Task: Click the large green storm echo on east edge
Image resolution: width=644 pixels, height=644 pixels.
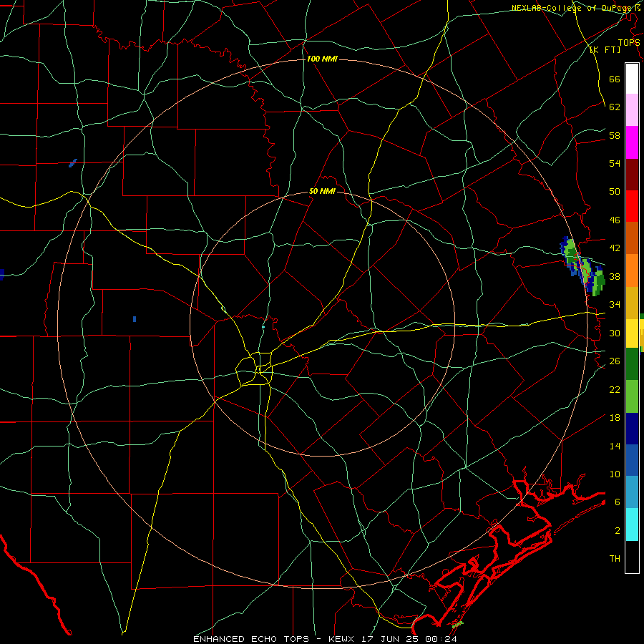Action: [x=582, y=266]
